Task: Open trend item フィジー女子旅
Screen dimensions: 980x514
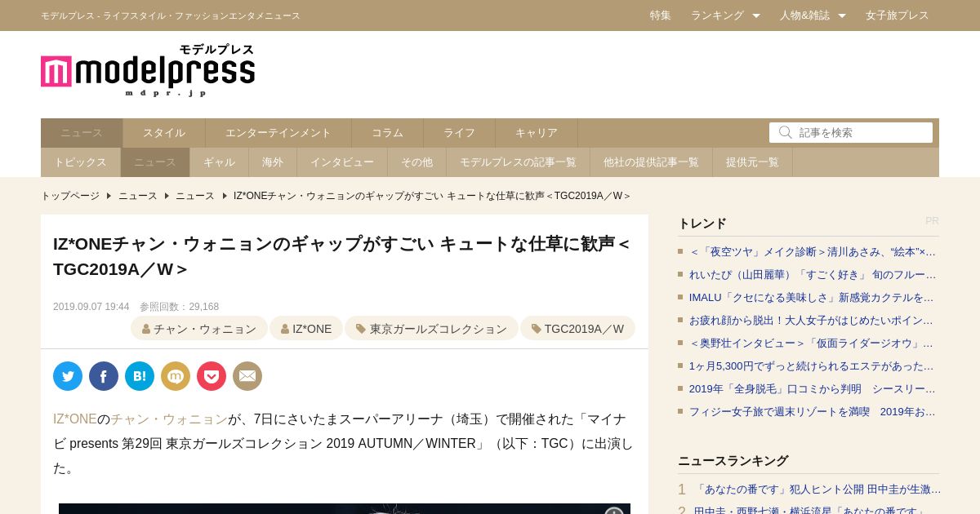Action: [x=813, y=412]
